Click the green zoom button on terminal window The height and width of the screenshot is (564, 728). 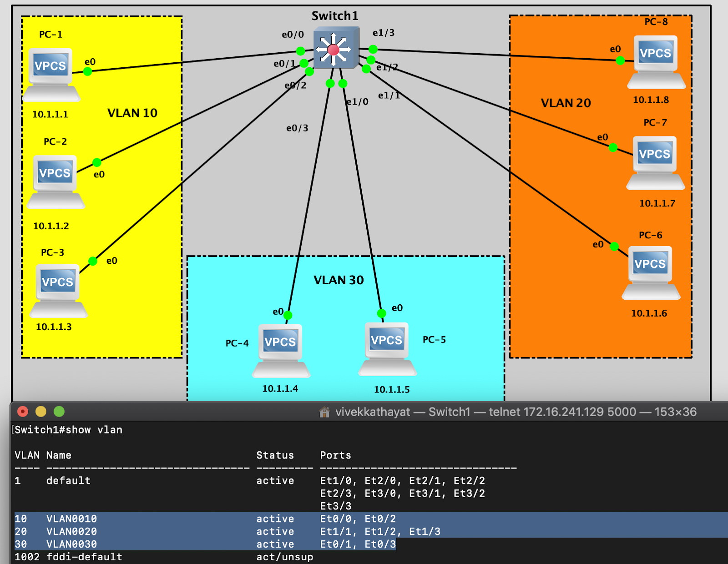click(59, 411)
